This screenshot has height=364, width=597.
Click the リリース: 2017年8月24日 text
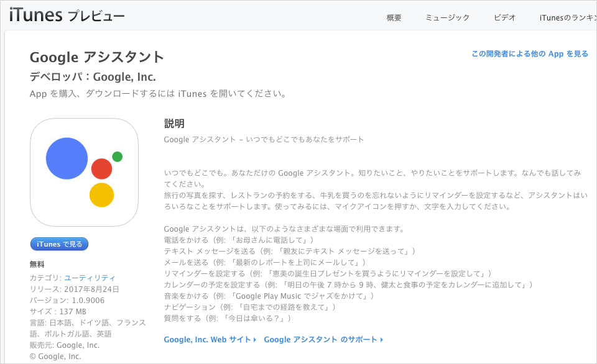(x=74, y=289)
